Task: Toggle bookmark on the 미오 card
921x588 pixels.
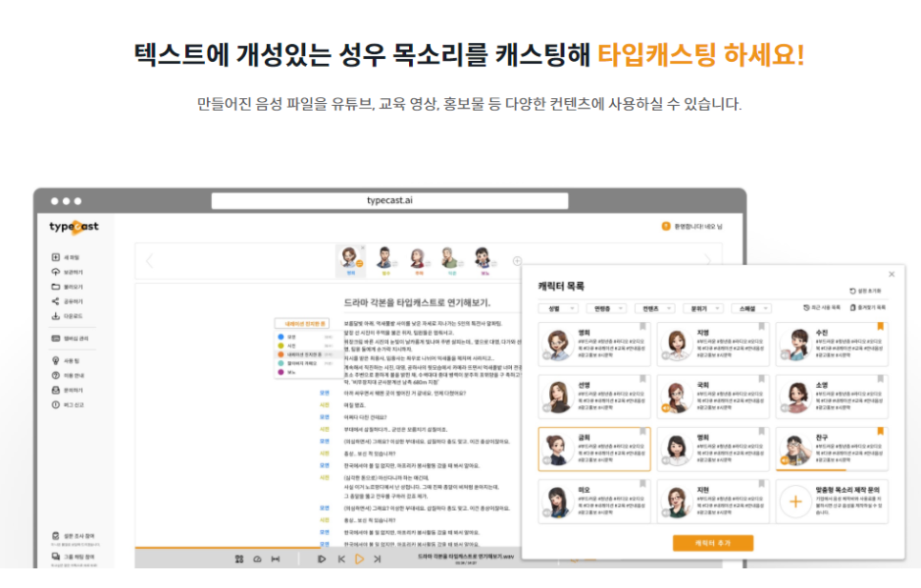Action: pyautogui.click(x=643, y=483)
